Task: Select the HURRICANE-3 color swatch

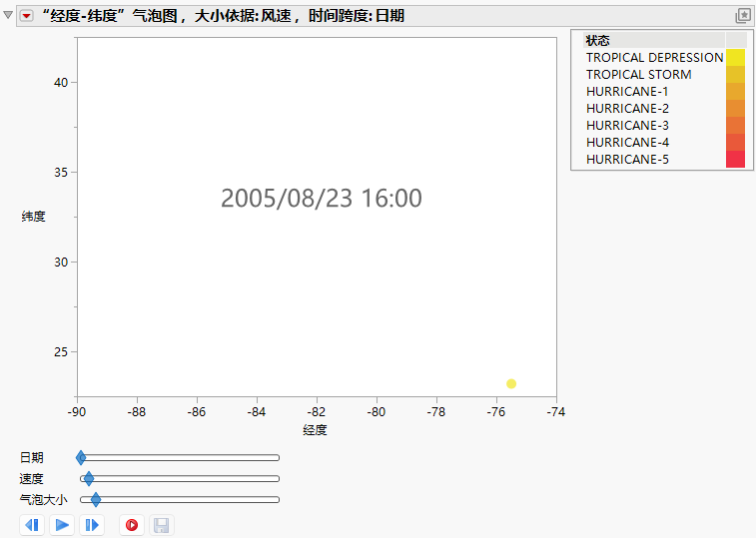Action: (735, 126)
